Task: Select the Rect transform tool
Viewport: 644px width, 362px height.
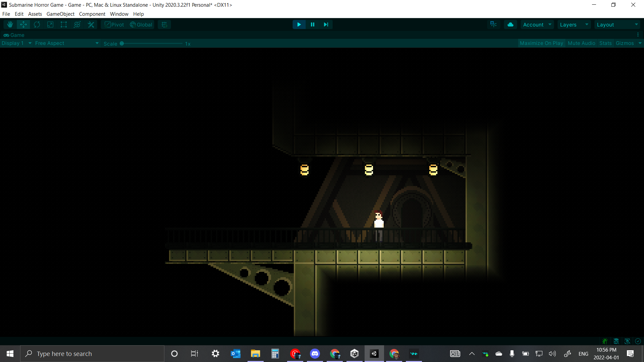Action: tap(64, 24)
